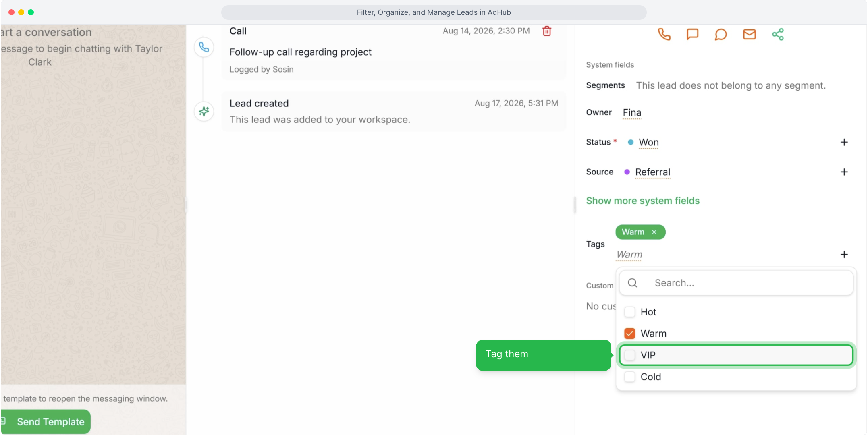868x435 pixels.
Task: Click the plus beside Source field
Action: tap(844, 172)
